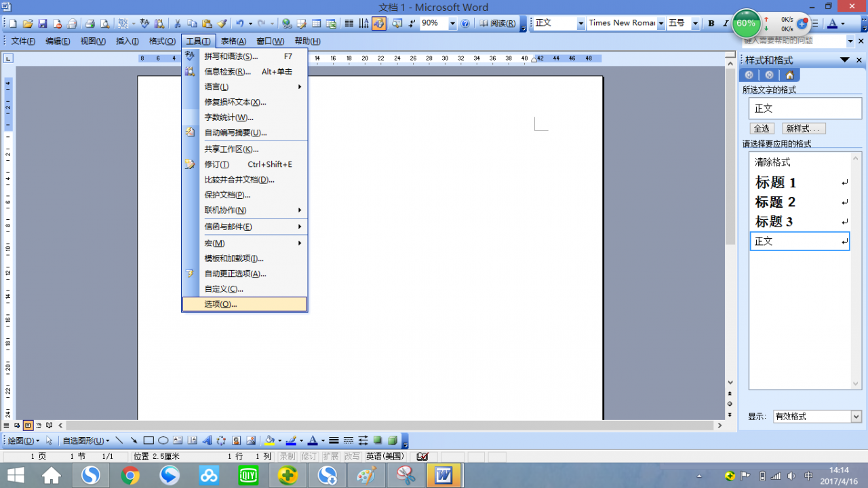Viewport: 868px width, 488px height.
Task: Click the 阅读(R) reading button
Action: (497, 24)
